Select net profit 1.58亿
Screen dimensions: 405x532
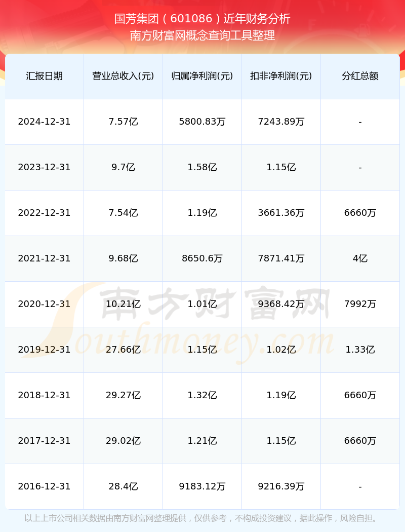tap(202, 167)
